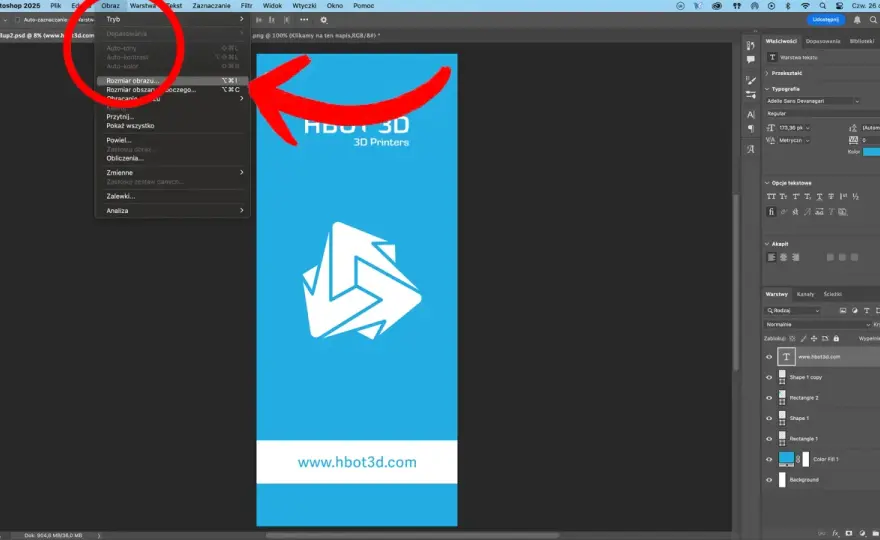
Task: Open Tryb submenu in Obraz menu
Action: point(172,19)
